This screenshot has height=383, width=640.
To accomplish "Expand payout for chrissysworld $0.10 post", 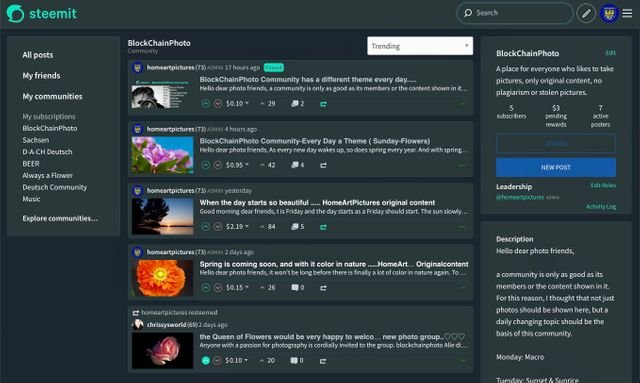I will tap(236, 361).
